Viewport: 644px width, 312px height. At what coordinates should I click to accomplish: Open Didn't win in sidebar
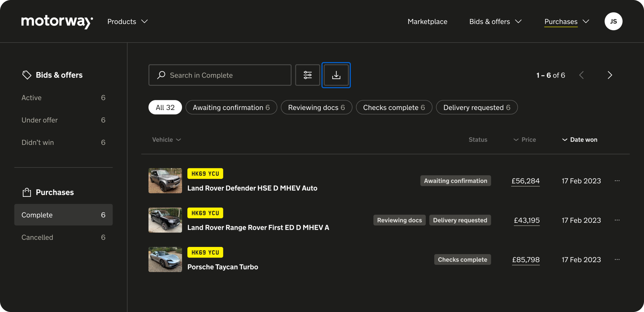click(x=63, y=142)
